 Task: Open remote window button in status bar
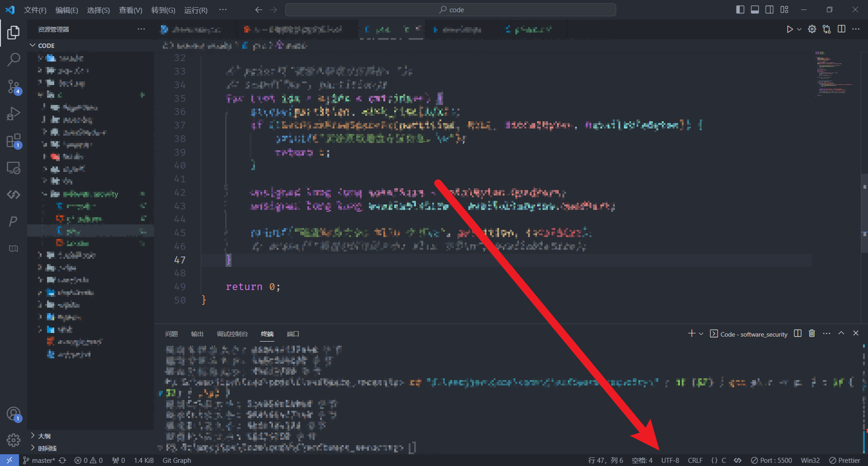[x=9, y=460]
